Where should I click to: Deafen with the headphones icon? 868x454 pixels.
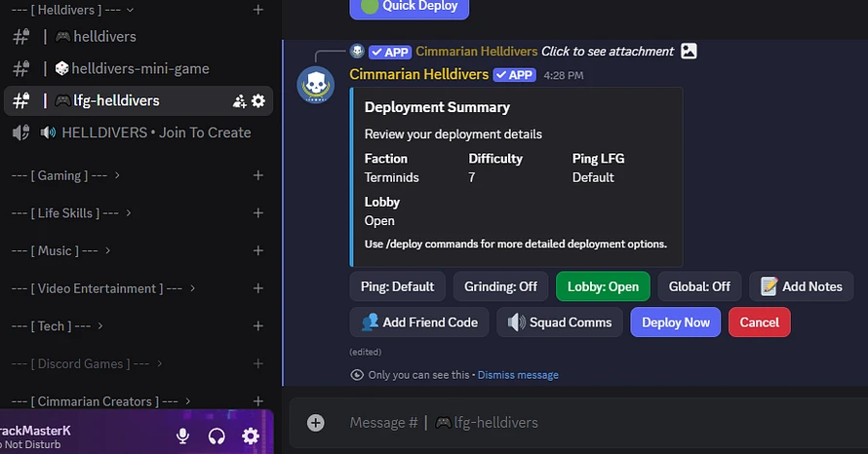[217, 436]
